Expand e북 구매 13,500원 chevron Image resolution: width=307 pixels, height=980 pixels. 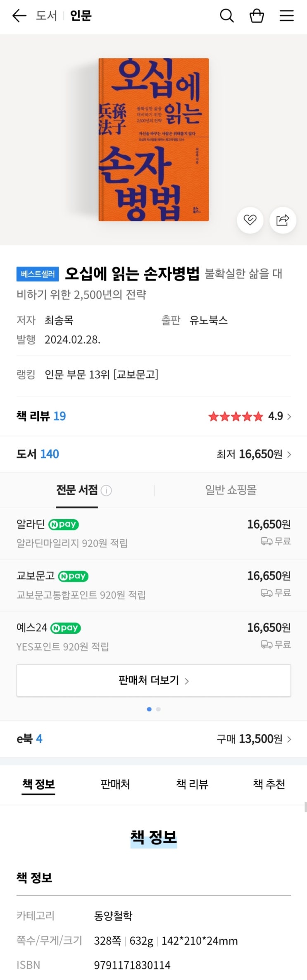(x=289, y=739)
